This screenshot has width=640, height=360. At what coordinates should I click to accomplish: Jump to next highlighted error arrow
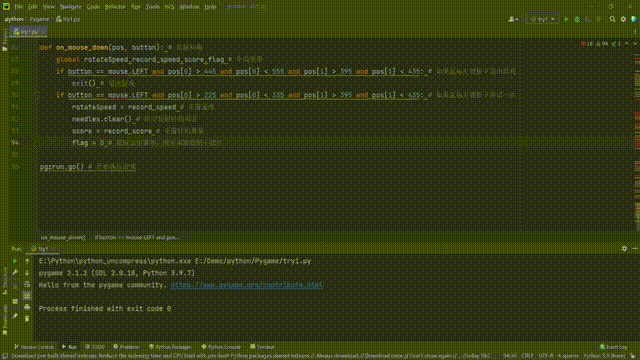(635, 44)
